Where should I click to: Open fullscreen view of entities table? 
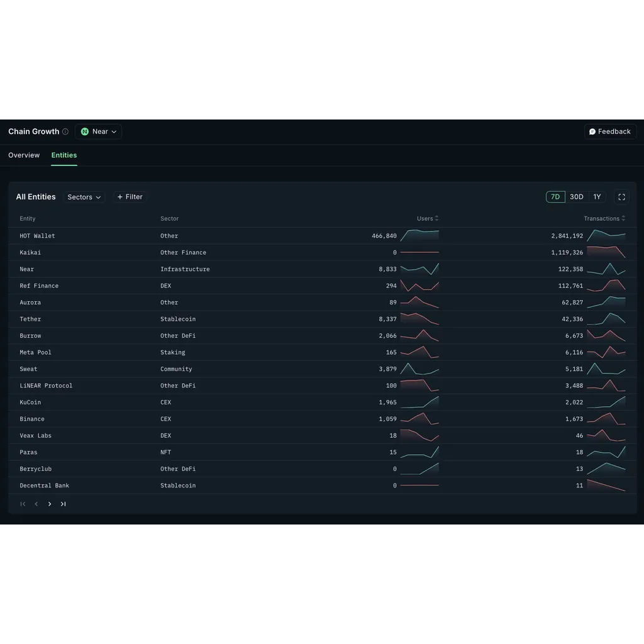click(x=621, y=197)
